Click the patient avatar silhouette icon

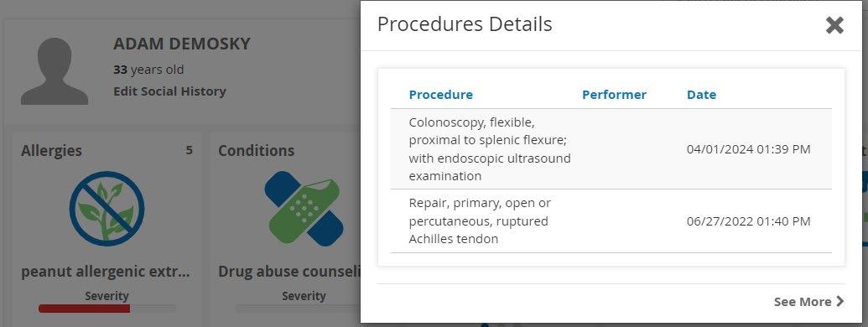coord(55,70)
